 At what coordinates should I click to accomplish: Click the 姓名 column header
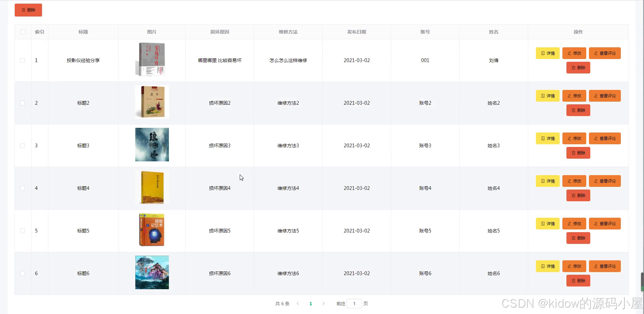(x=494, y=32)
